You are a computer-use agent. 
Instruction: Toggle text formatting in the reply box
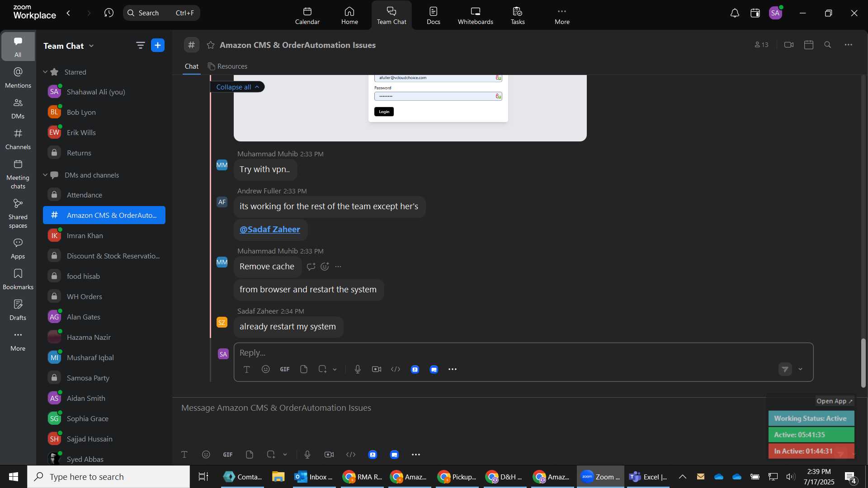[x=247, y=369]
